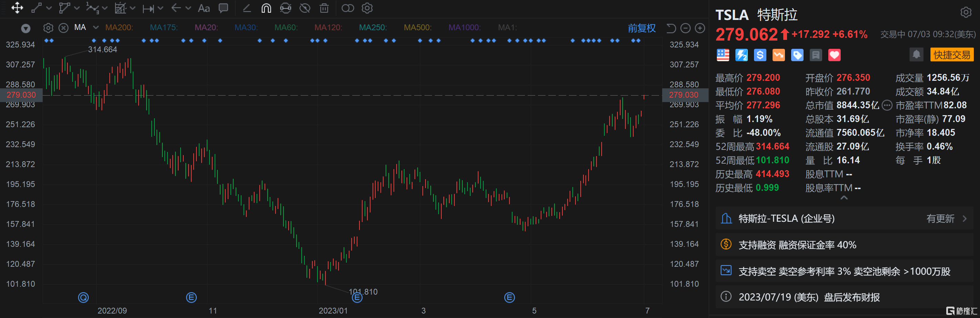Collapse the quote details chevron
The height and width of the screenshot is (318, 980).
click(844, 197)
